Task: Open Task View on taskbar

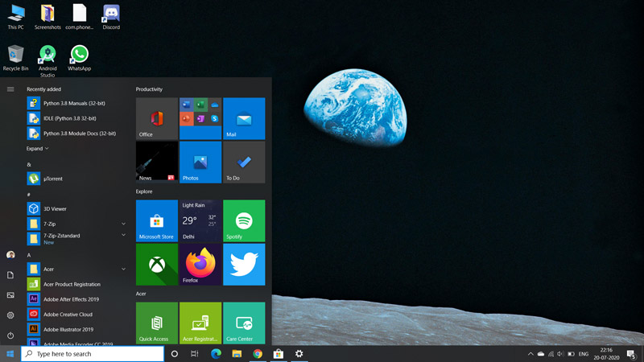Action: (195, 354)
